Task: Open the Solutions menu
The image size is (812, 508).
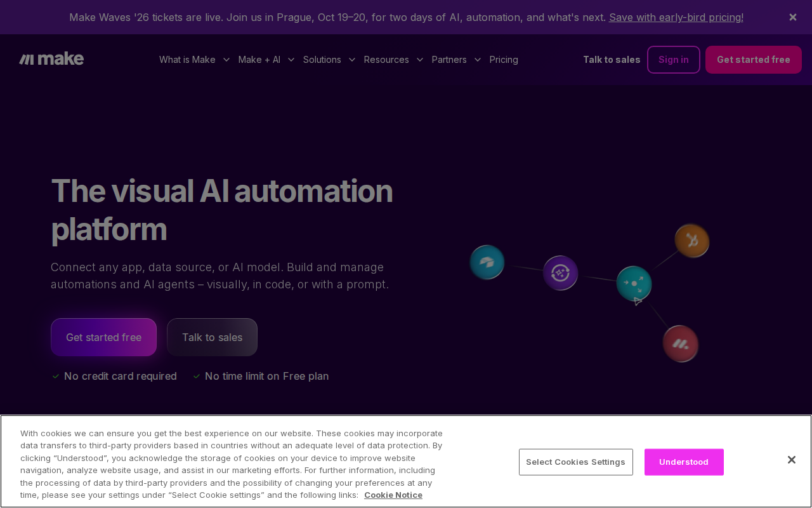Action: tap(322, 60)
